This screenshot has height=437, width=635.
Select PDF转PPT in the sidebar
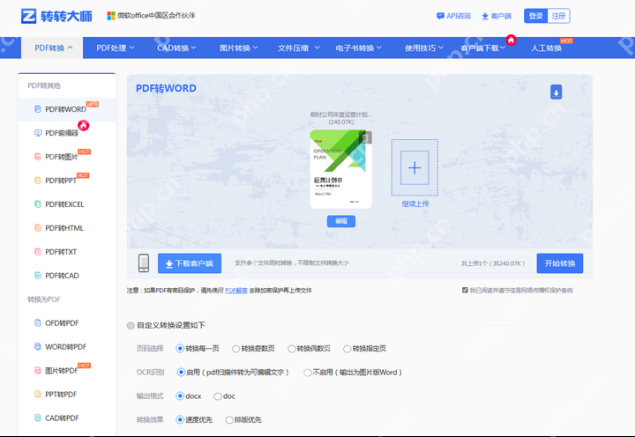[62, 180]
